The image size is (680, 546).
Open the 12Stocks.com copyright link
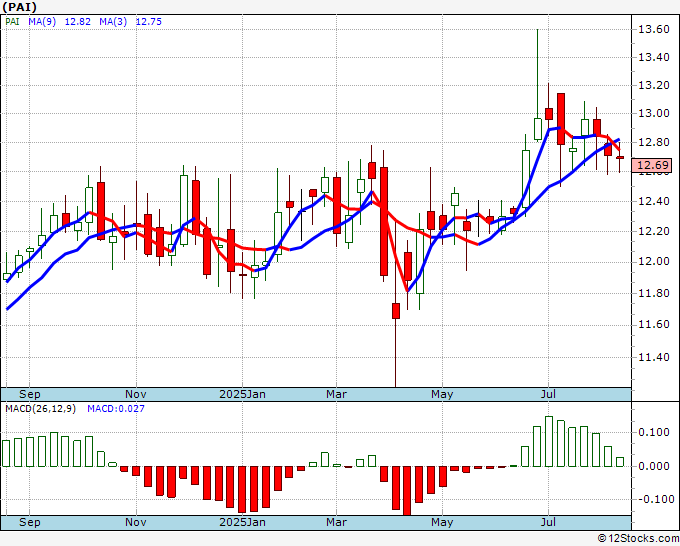[638, 539]
